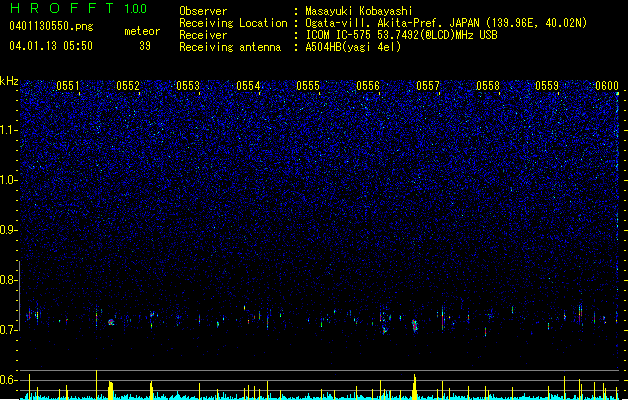Select the file name 0401130550.png

click(51, 27)
